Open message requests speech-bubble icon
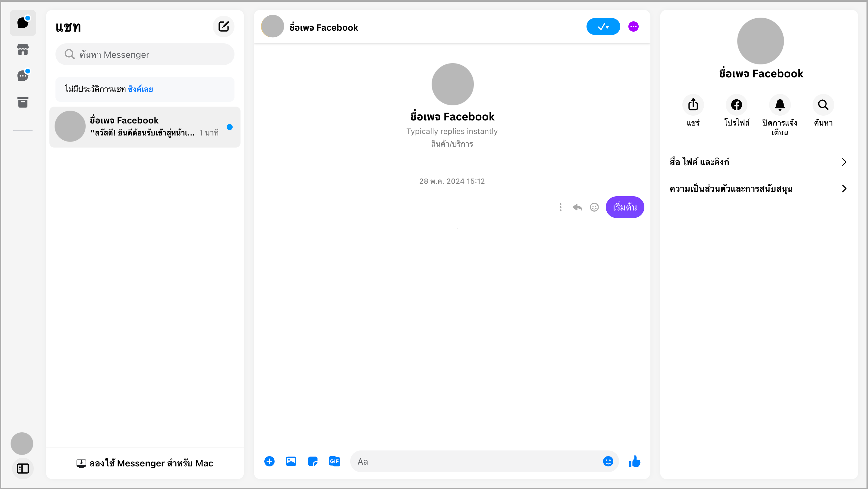 coord(23,76)
